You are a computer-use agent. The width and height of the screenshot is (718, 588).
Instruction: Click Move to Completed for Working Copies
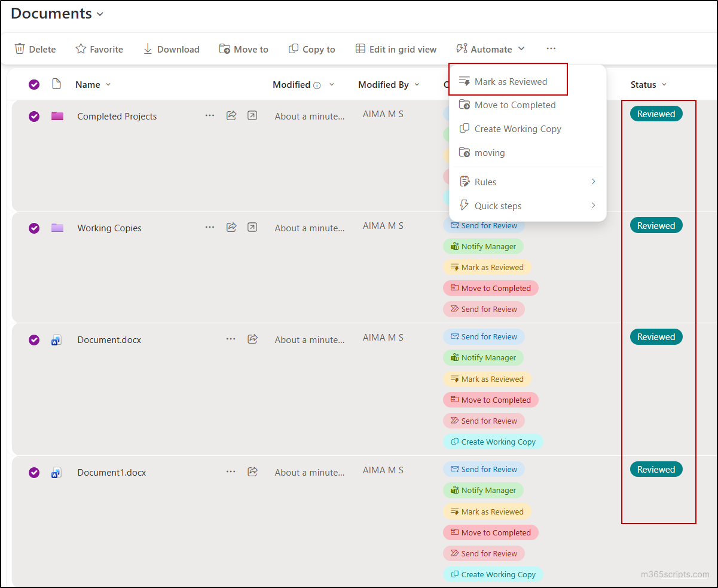(x=491, y=288)
